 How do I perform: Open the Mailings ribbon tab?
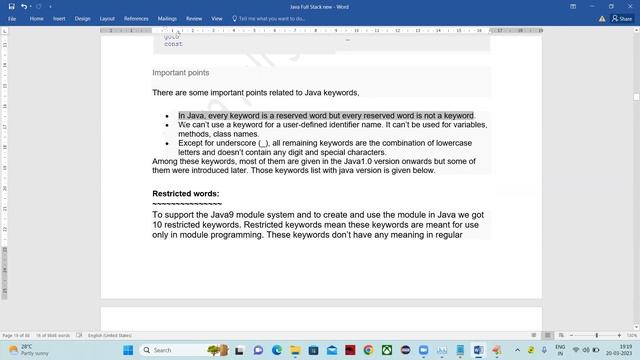pyautogui.click(x=167, y=19)
